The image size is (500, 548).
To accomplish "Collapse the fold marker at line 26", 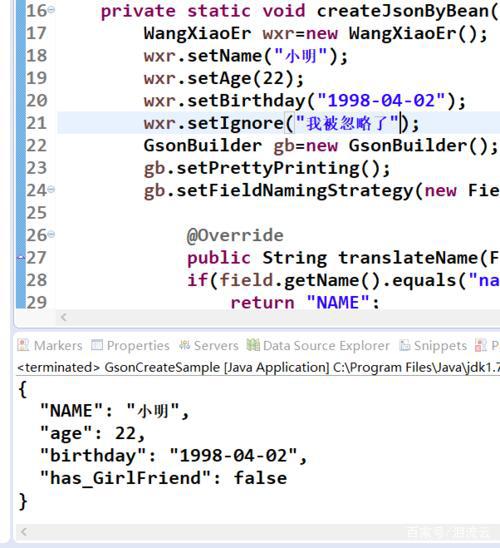I will click(51, 234).
